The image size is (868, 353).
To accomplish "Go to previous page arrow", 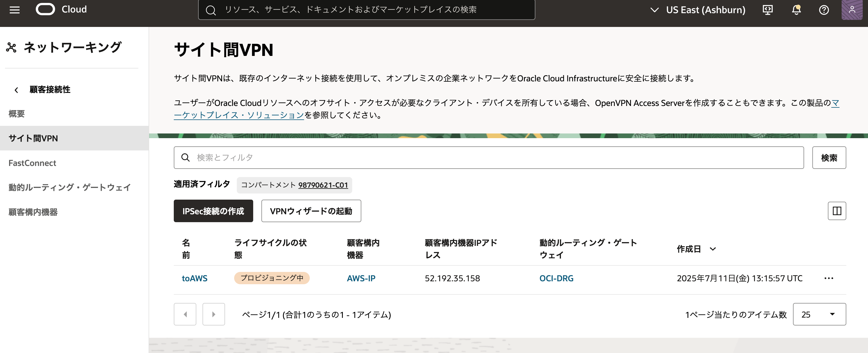I will [x=185, y=314].
